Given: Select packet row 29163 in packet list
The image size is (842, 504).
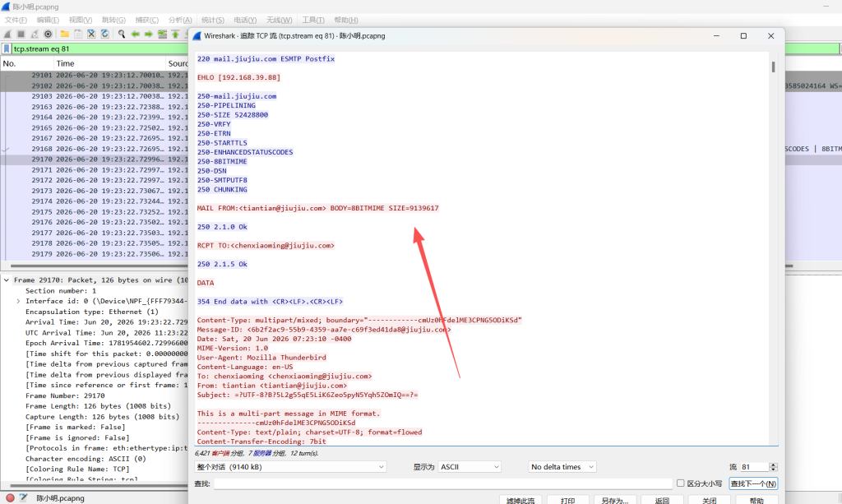Looking at the screenshot, I should coord(95,107).
